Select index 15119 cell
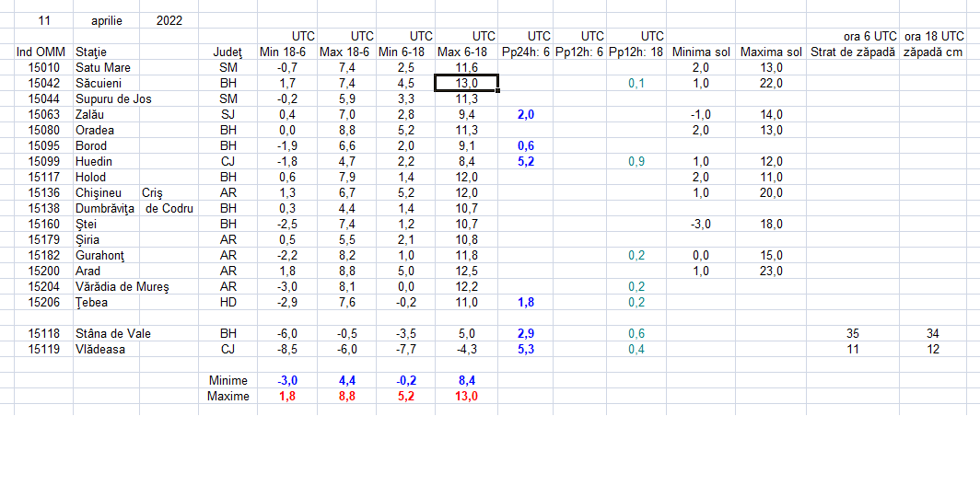The width and height of the screenshot is (980, 497). (44, 349)
